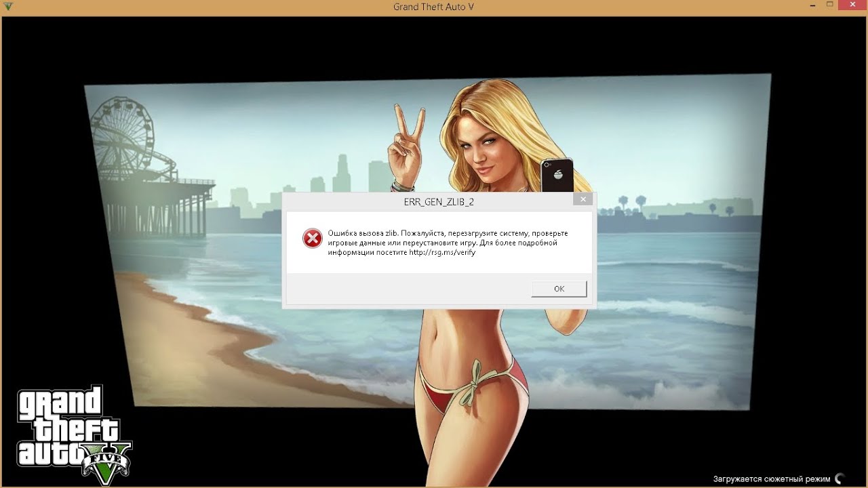Click OK in the ERR_GEN_ZLIB_2 dialog
Image resolution: width=868 pixels, height=488 pixels.
point(559,289)
